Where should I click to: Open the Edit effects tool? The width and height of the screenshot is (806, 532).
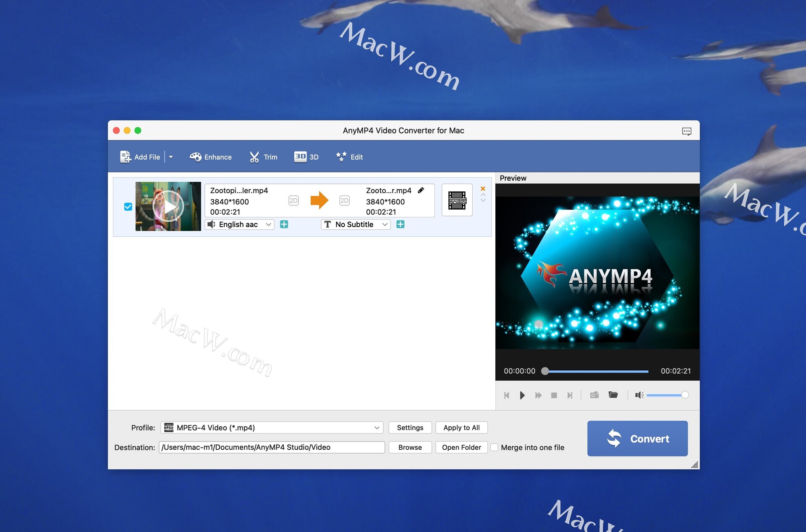tap(341, 157)
